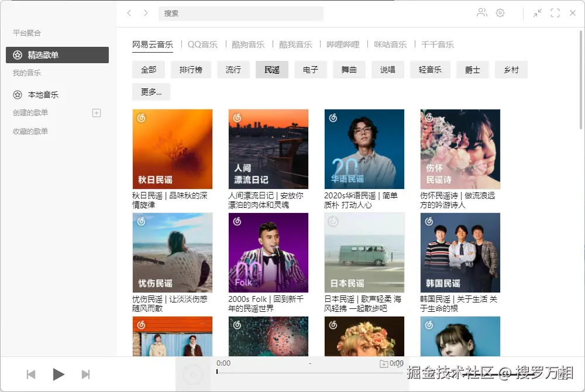Select the 全部 category filter

pyautogui.click(x=149, y=70)
